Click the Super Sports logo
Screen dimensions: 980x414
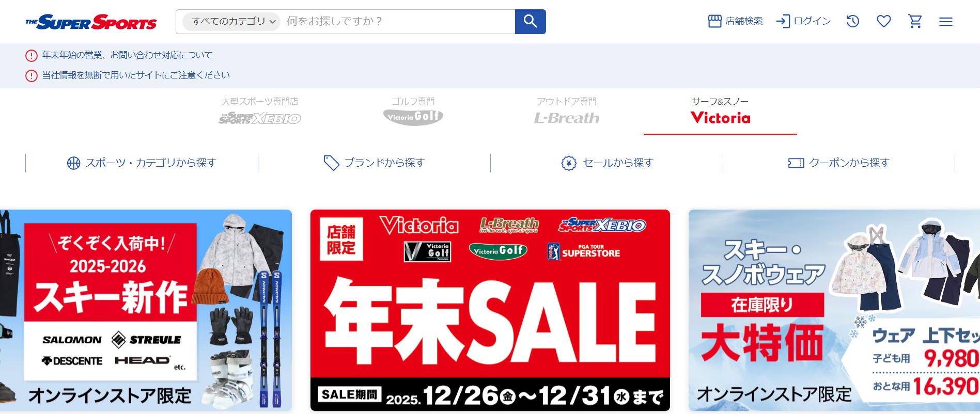tap(91, 22)
